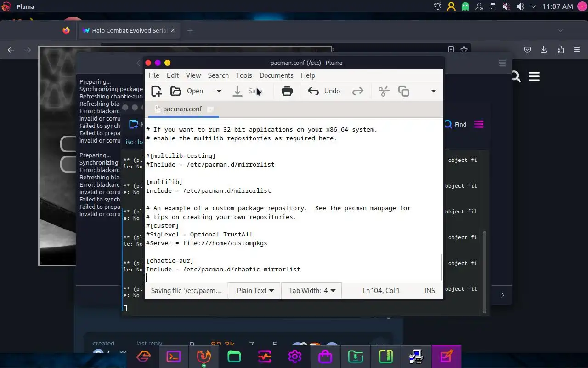Image resolution: width=588 pixels, height=368 pixels.
Task: Expand the Pluma toolbar overflow arrow
Action: 433,91
